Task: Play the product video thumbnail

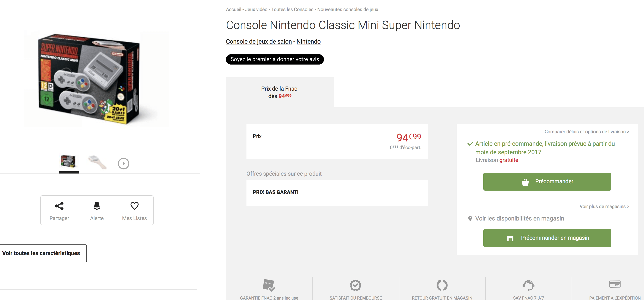Action: [124, 163]
